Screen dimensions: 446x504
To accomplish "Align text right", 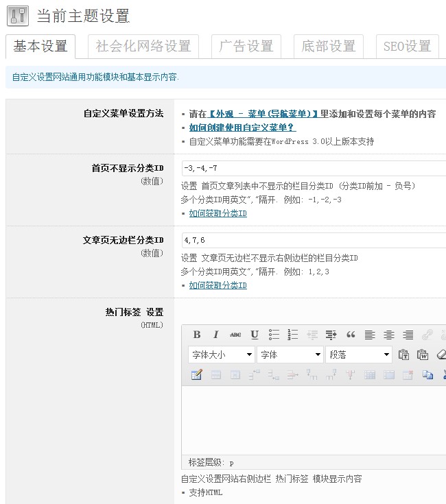I will tap(408, 335).
